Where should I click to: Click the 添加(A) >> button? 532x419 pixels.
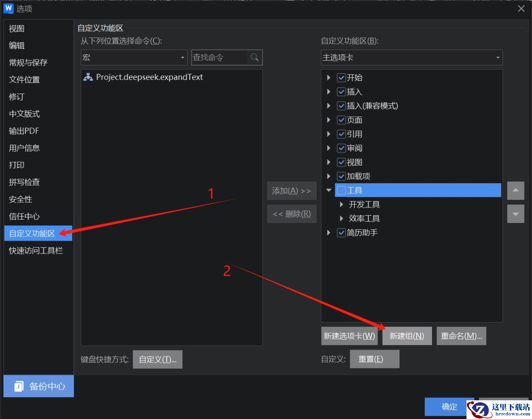pos(291,191)
